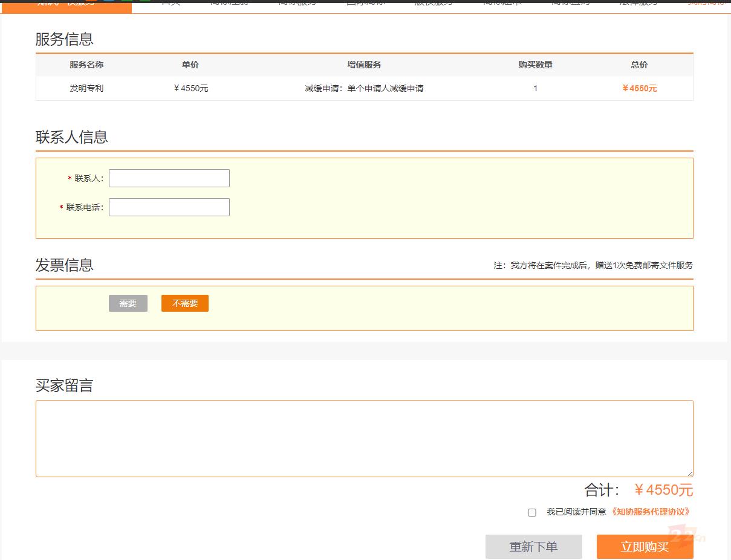
Task: Click the 购买数量 column header
Action: coord(535,65)
